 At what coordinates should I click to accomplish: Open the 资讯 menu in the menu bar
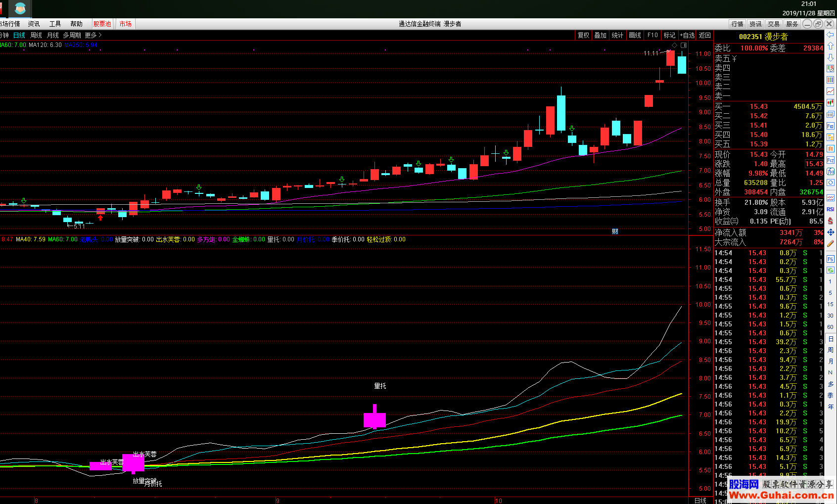click(x=34, y=24)
